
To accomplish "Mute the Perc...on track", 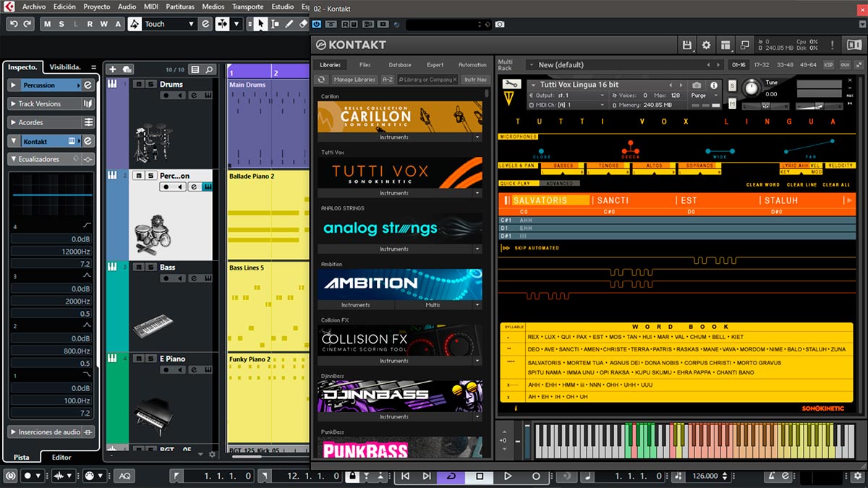I will point(138,176).
